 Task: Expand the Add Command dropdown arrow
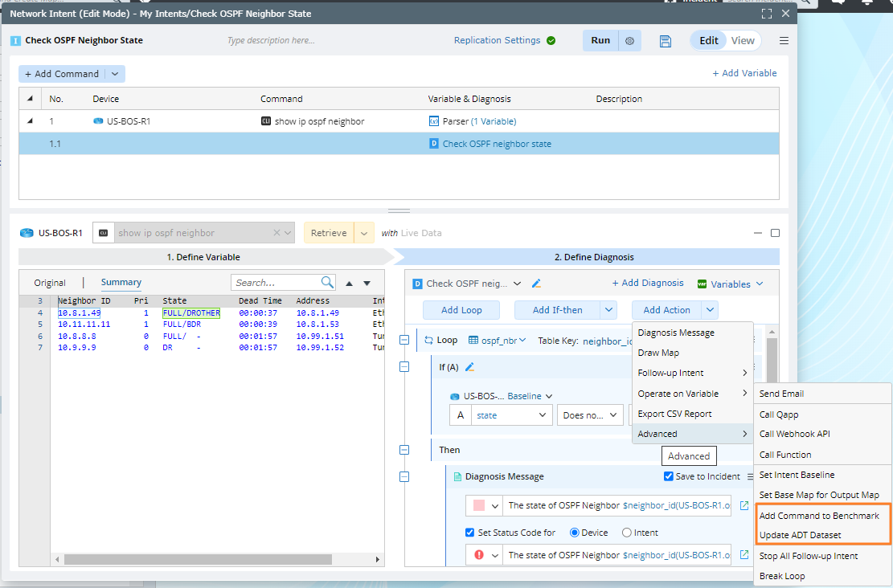(114, 74)
